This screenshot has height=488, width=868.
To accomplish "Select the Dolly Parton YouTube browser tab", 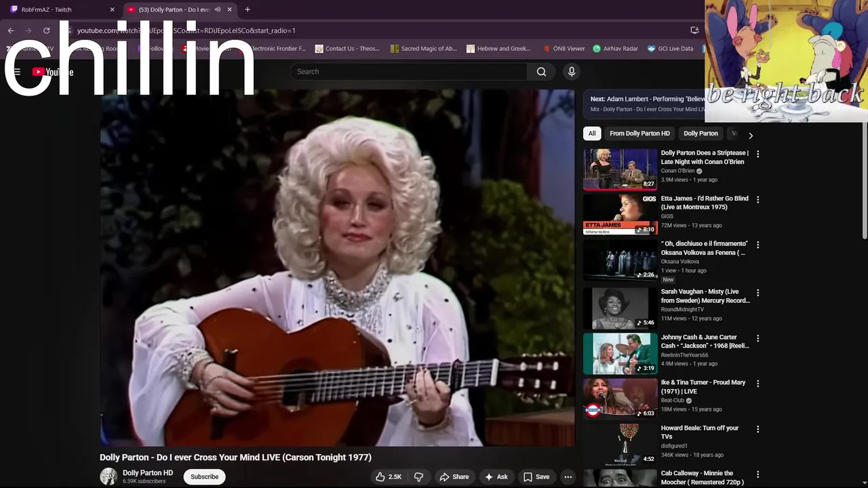I will pyautogui.click(x=180, y=9).
